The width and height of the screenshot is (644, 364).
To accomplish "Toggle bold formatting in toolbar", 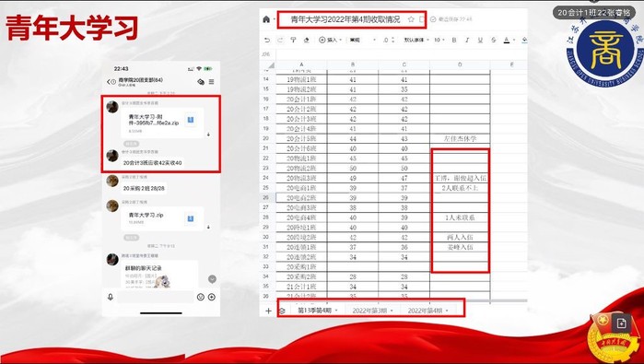I will pos(454,40).
